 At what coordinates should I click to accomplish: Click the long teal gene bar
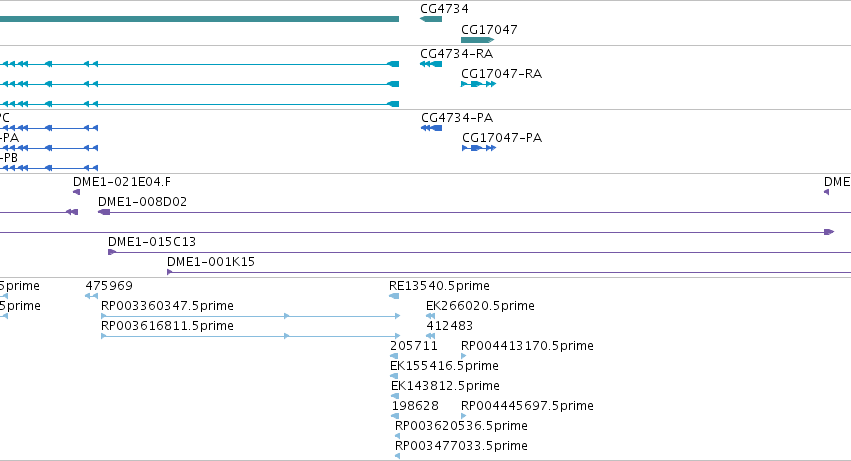point(199,19)
